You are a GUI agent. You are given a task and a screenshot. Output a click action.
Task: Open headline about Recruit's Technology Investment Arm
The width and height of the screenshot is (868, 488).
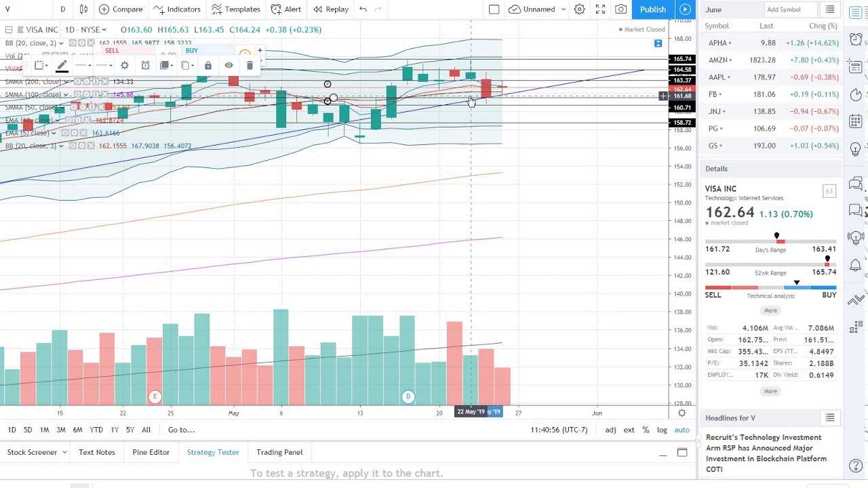[766, 453]
